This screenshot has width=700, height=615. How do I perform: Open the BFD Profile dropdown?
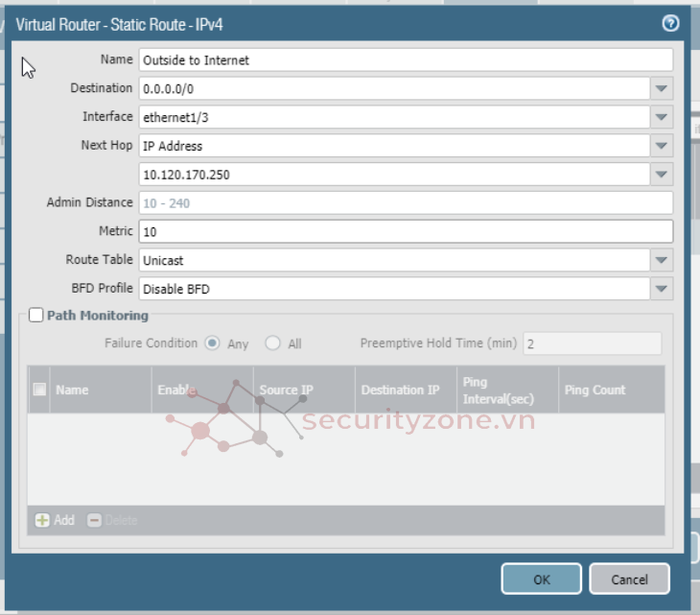tap(662, 289)
